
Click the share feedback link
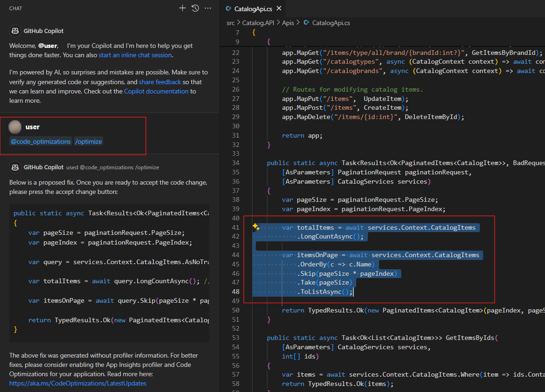point(160,81)
